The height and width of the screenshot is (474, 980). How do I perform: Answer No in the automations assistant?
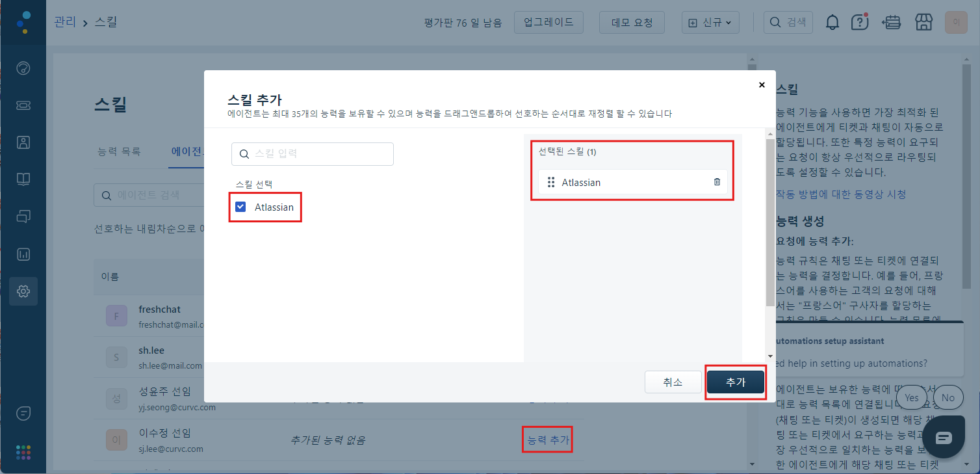pyautogui.click(x=948, y=398)
